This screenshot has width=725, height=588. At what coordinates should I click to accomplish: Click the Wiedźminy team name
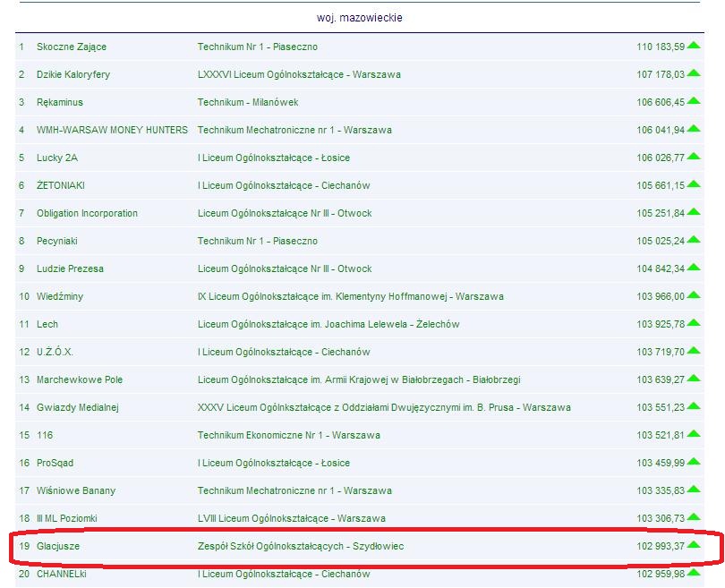click(x=60, y=296)
